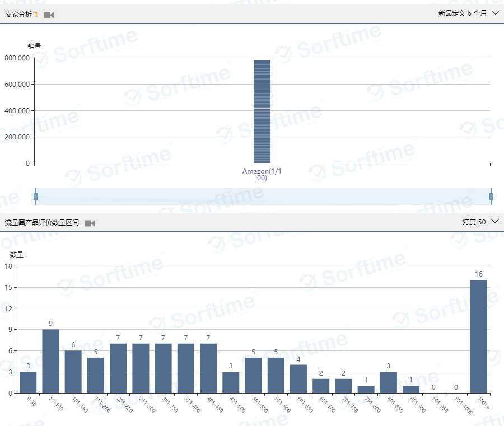
Task: Click the 卖家分析 section title
Action: 18,15
